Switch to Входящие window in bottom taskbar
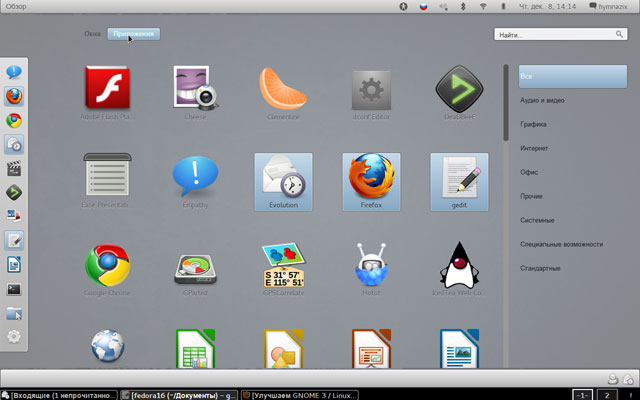The height and width of the screenshot is (400, 640). point(59,395)
